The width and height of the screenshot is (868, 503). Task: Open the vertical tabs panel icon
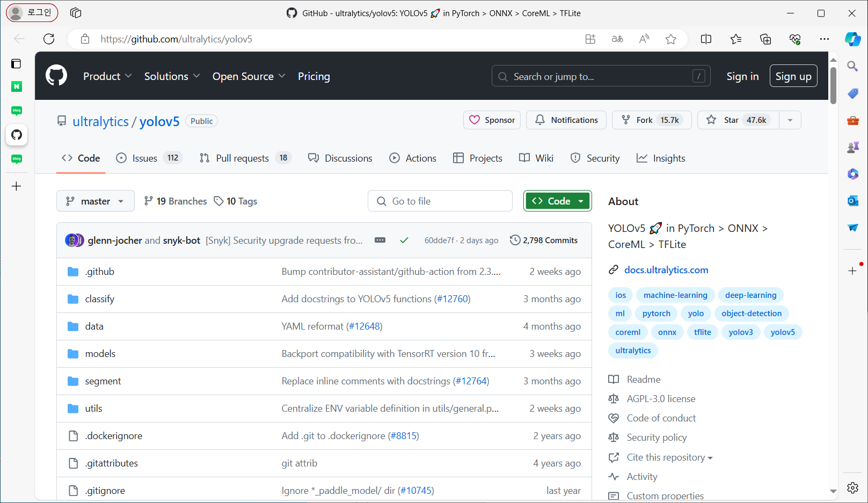17,64
